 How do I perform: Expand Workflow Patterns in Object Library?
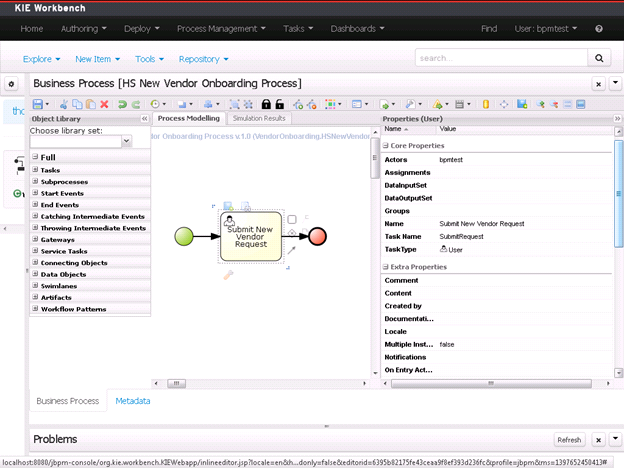tap(35, 309)
